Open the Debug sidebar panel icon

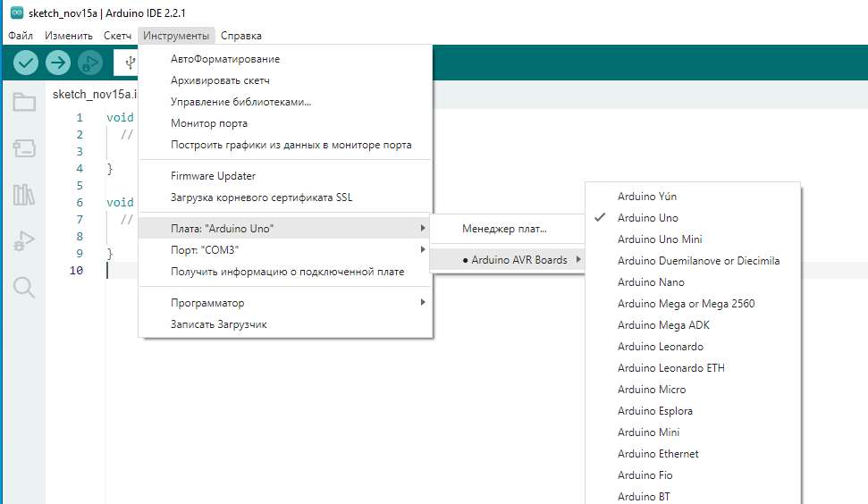tap(24, 240)
